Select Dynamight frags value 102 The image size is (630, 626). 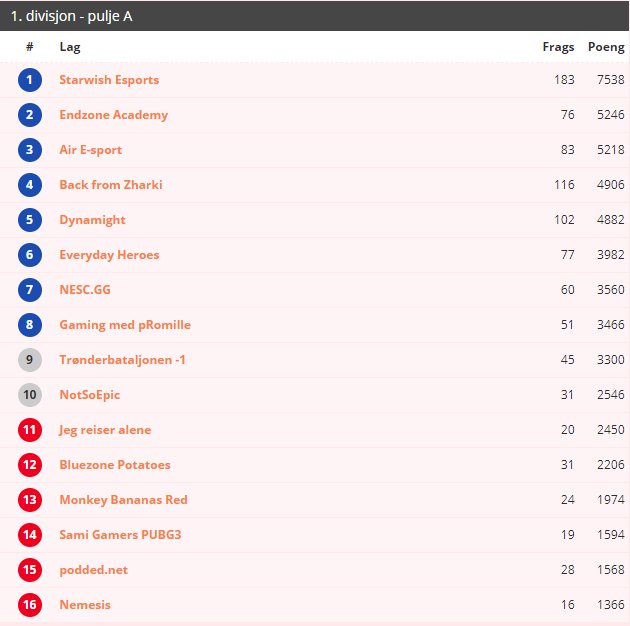(564, 220)
